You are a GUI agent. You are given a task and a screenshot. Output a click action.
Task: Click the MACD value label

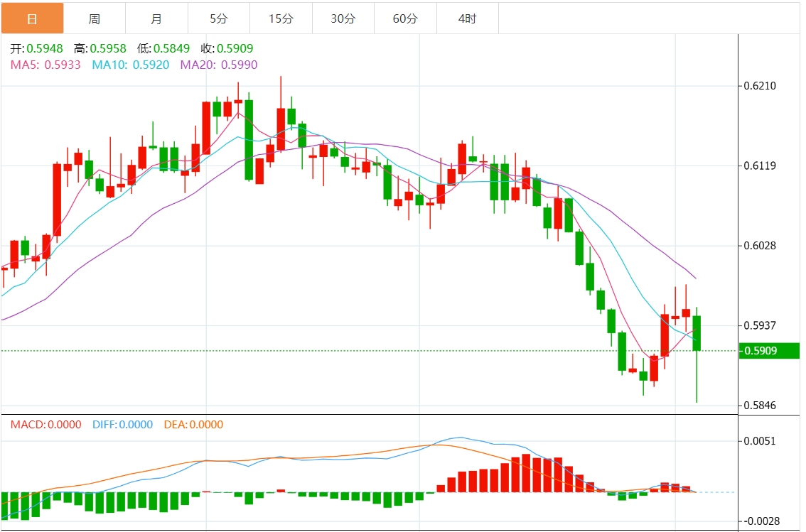[x=45, y=425]
